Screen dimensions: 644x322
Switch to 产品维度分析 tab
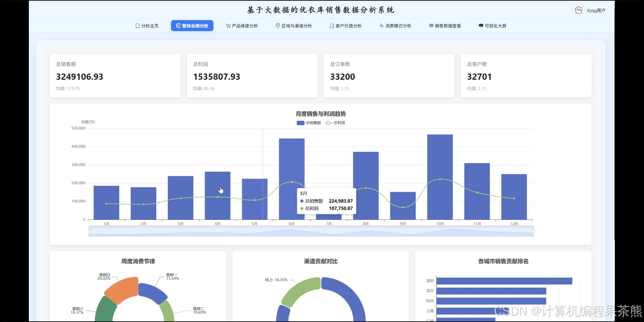[242, 26]
